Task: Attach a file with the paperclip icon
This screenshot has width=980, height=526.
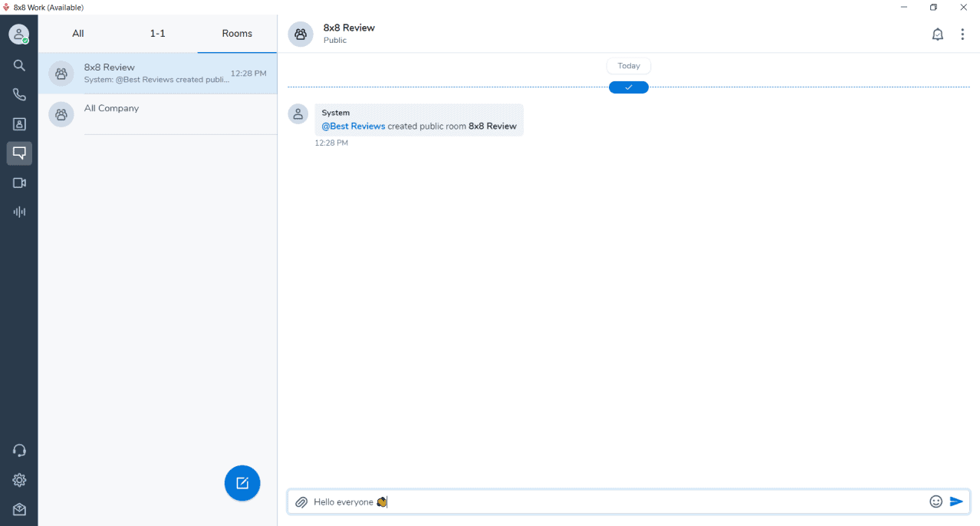Action: tap(301, 501)
